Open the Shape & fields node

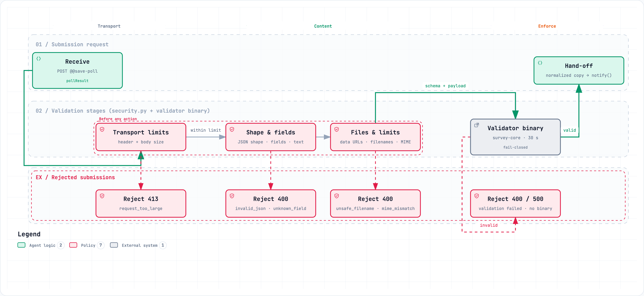tap(270, 137)
